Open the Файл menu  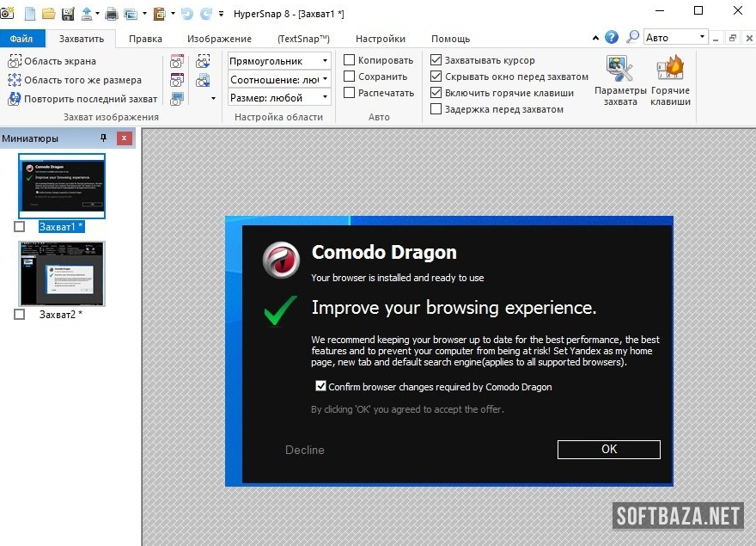pyautogui.click(x=21, y=39)
